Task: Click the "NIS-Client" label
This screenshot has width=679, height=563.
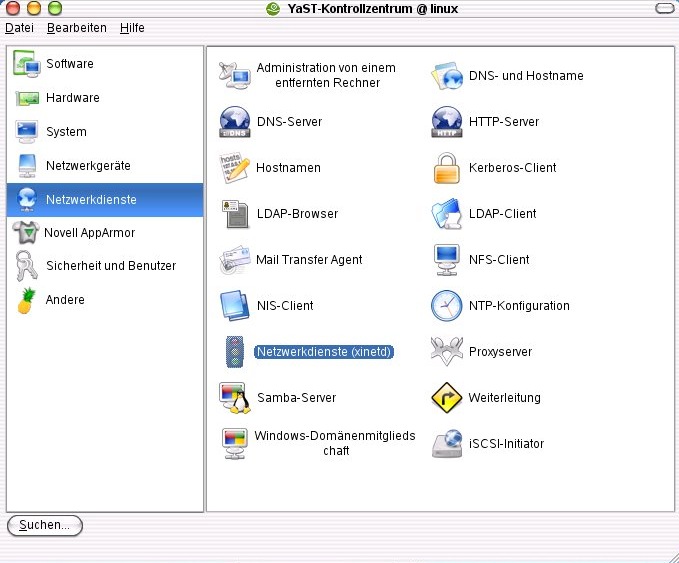Action: pyautogui.click(x=285, y=306)
